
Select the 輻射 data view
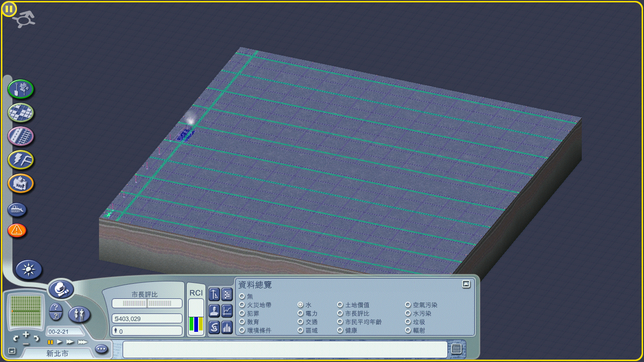coord(408,330)
